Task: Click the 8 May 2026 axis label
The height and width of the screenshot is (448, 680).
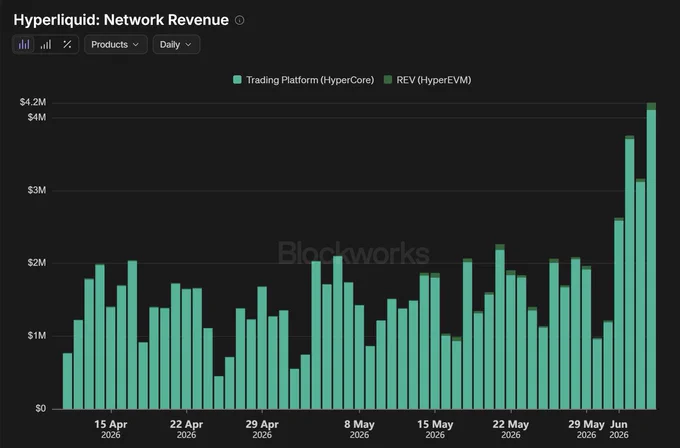Action: [359, 429]
